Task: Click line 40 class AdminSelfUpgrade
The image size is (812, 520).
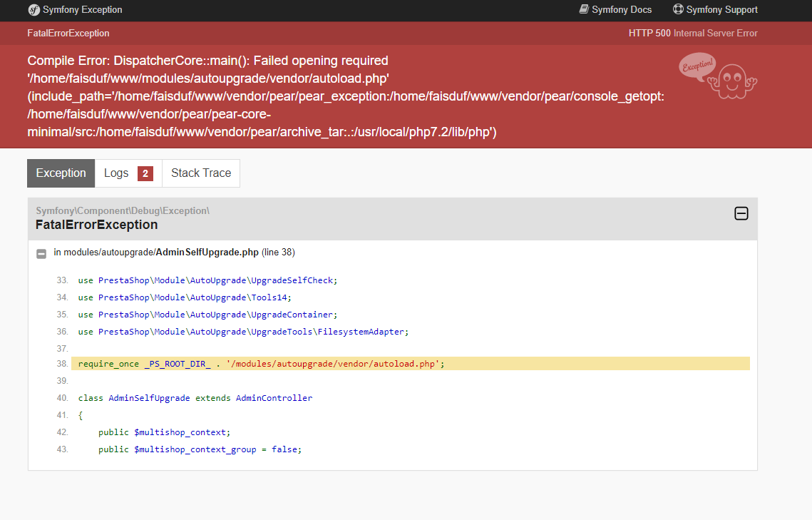Action: pos(195,398)
